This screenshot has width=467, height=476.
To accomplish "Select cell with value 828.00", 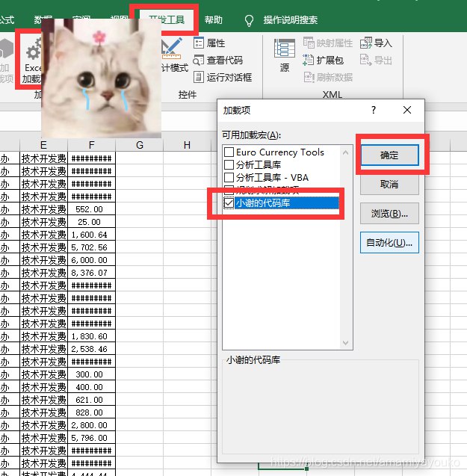I will [91, 412].
